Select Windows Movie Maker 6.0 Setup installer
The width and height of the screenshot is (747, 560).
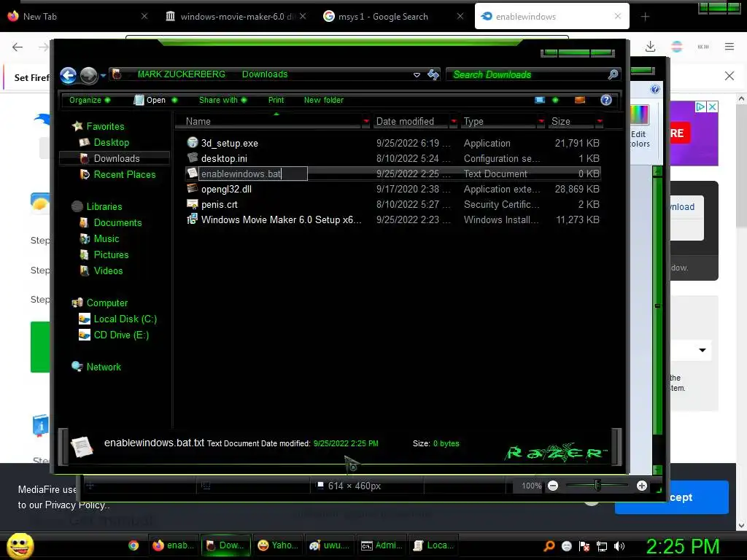(x=281, y=219)
